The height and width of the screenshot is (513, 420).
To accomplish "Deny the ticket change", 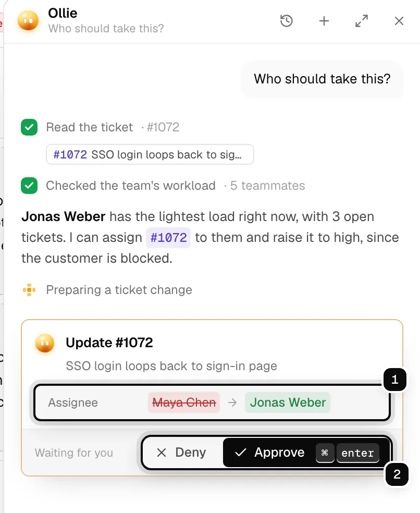I will [x=181, y=453].
